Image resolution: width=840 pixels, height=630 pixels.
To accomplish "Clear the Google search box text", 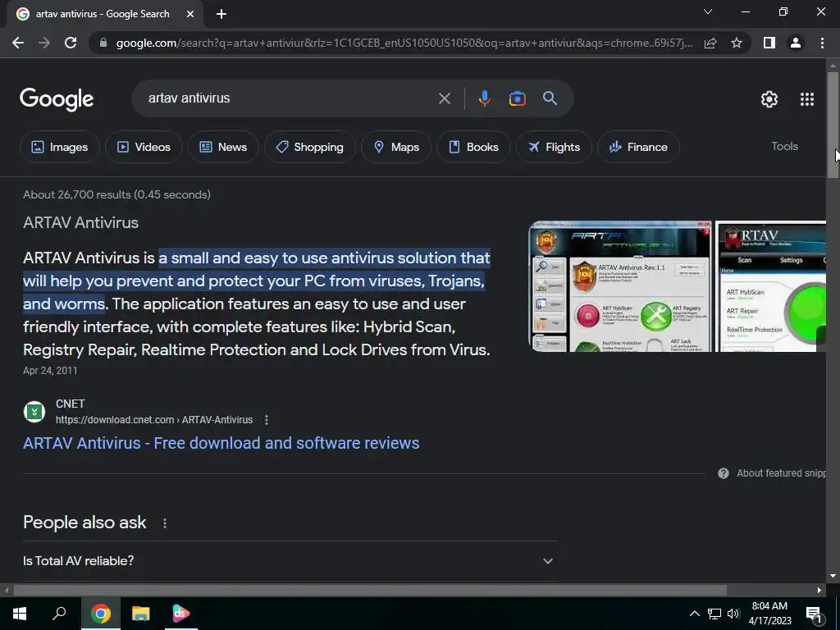I will coord(444,98).
